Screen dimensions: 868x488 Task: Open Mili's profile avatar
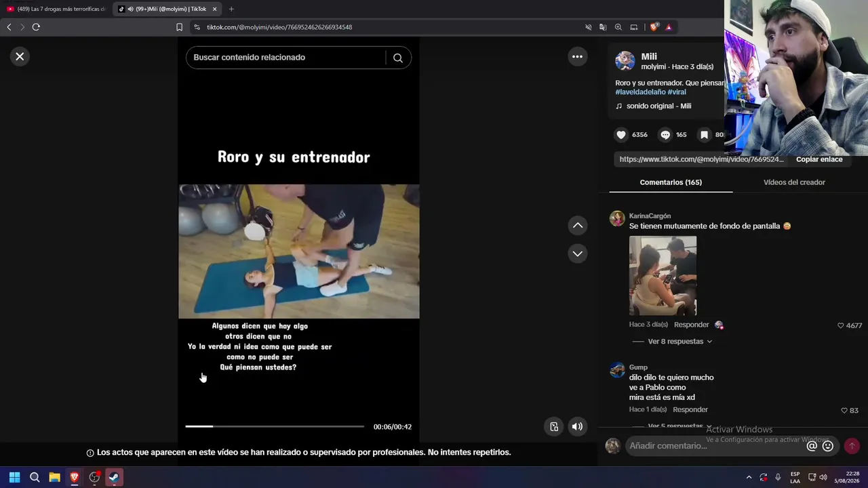point(625,61)
